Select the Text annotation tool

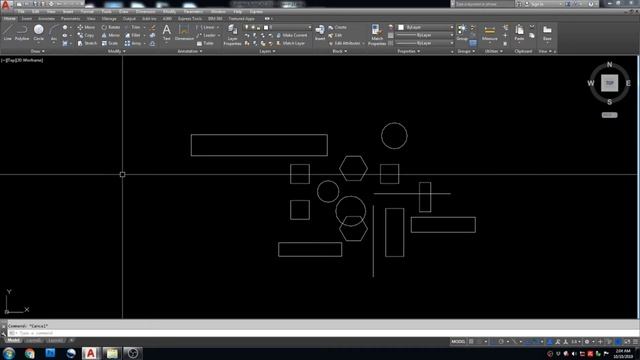point(167,32)
